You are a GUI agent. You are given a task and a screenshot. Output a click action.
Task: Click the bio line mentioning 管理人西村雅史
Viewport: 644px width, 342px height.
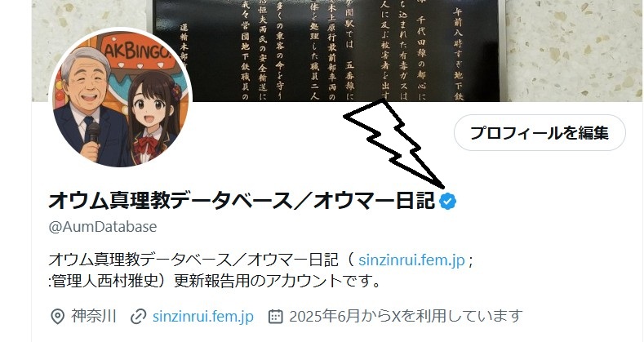pyautogui.click(x=214, y=282)
